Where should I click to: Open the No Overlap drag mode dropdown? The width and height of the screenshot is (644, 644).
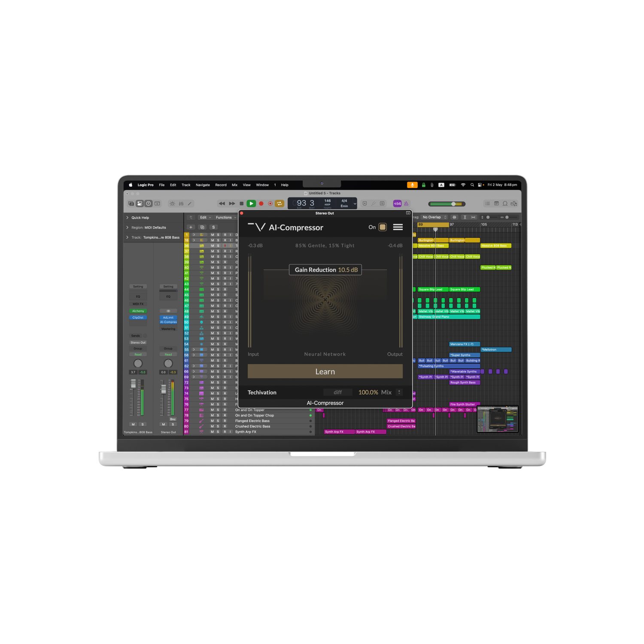coord(434,217)
